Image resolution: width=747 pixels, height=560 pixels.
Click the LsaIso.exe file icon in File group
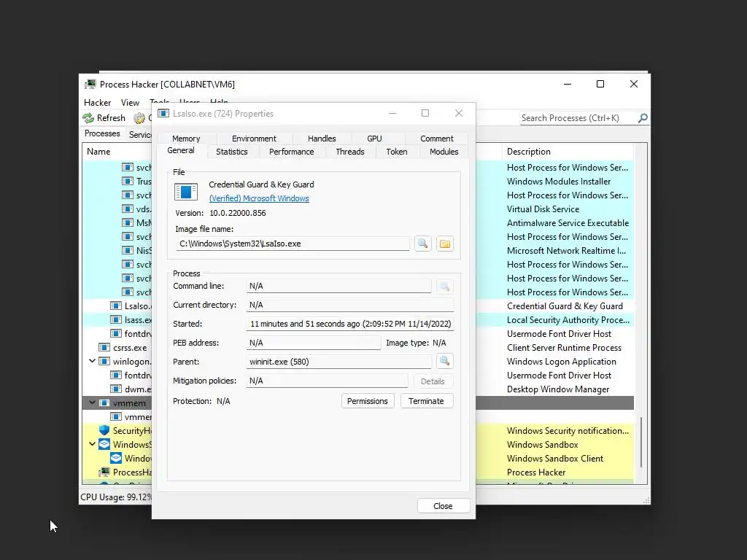tap(186, 192)
